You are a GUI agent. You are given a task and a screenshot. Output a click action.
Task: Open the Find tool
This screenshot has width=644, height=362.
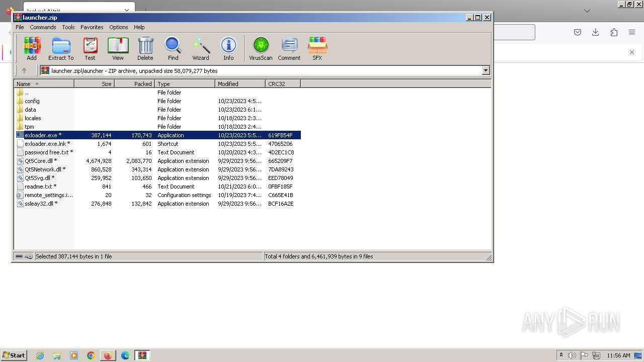173,49
